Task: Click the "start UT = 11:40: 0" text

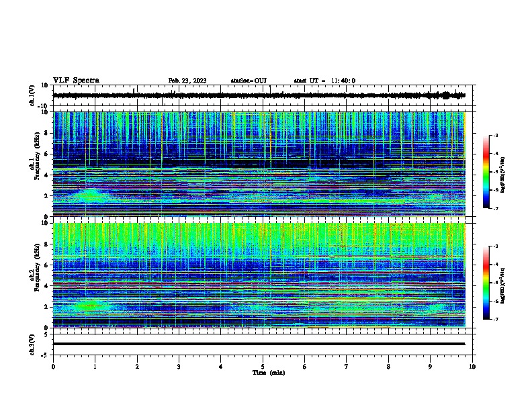Action: (x=324, y=81)
